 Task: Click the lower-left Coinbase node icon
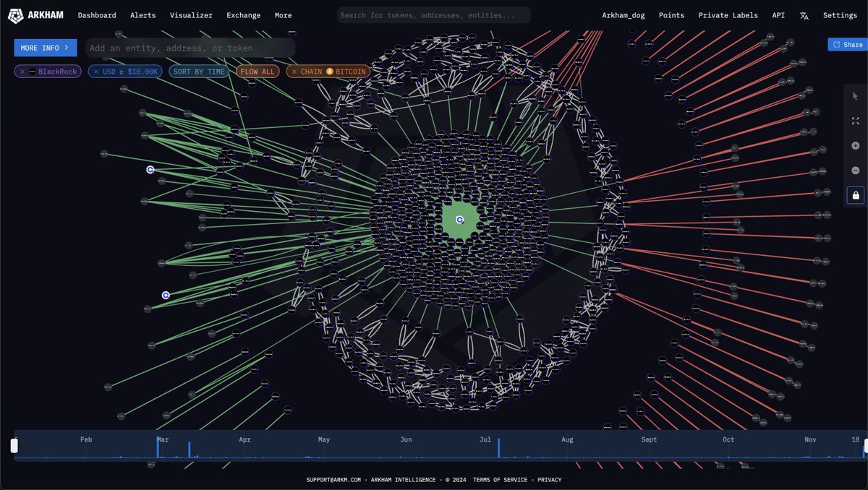pyautogui.click(x=166, y=295)
